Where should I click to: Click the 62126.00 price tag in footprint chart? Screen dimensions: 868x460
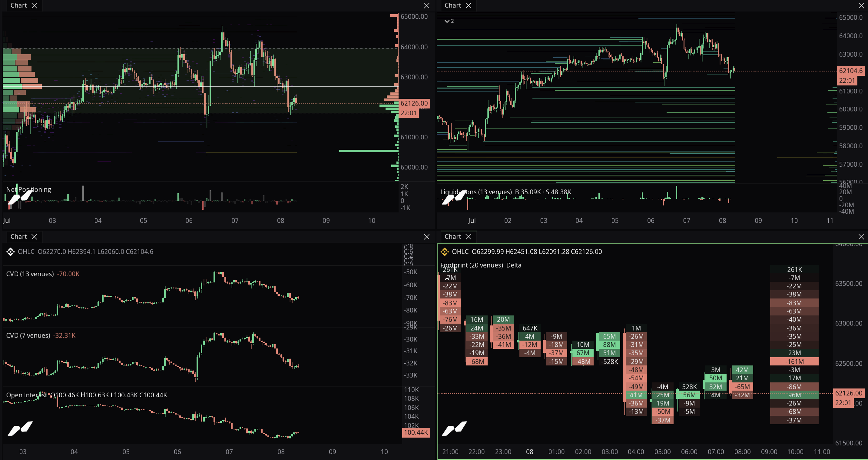[x=848, y=393]
